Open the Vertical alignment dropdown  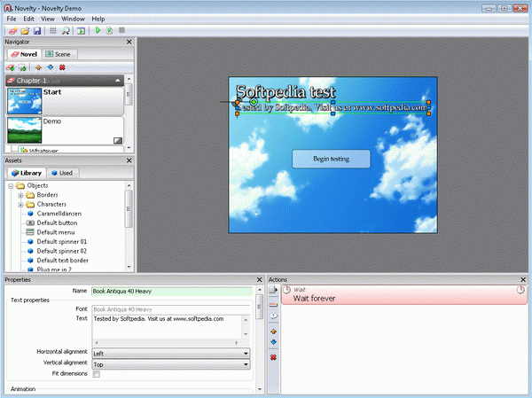coord(171,364)
